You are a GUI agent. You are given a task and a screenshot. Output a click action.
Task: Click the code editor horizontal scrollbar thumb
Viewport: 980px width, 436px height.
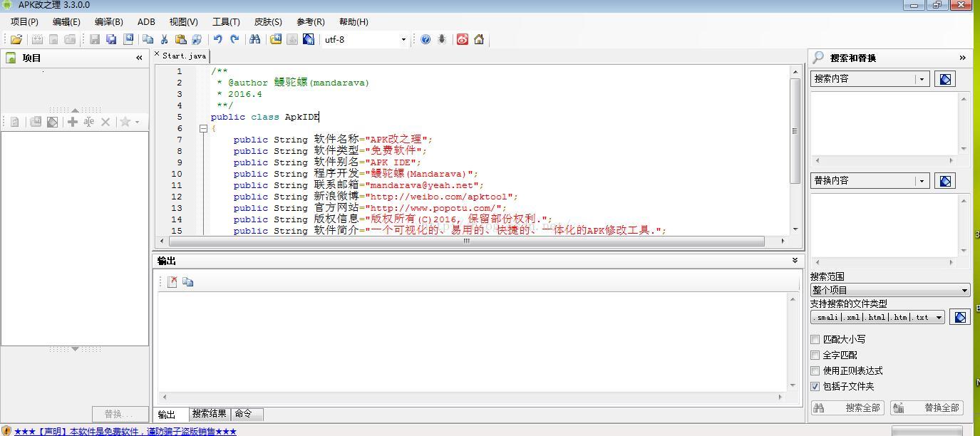(x=467, y=241)
